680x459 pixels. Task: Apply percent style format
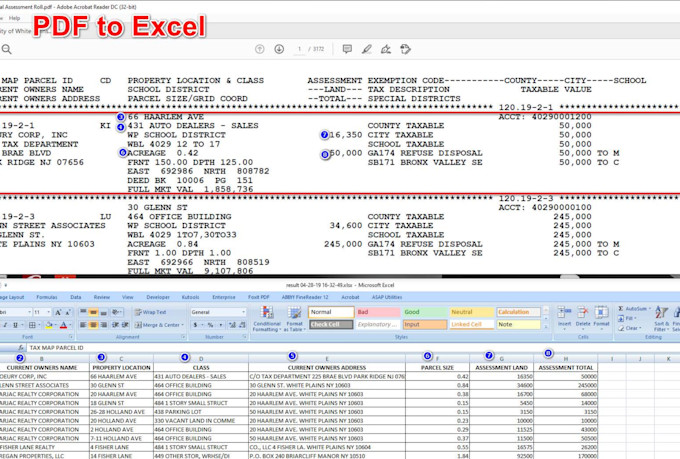(x=210, y=325)
